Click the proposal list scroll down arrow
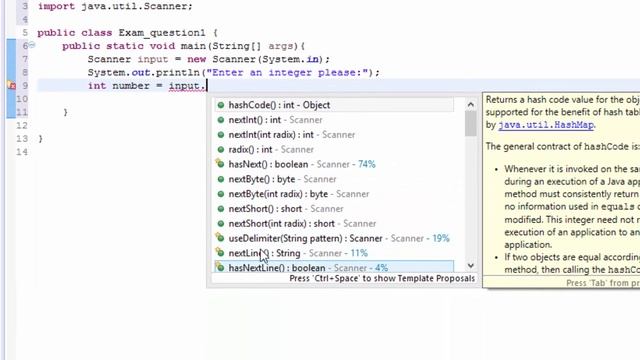Screen dimensions: 640x360 click(x=471, y=266)
